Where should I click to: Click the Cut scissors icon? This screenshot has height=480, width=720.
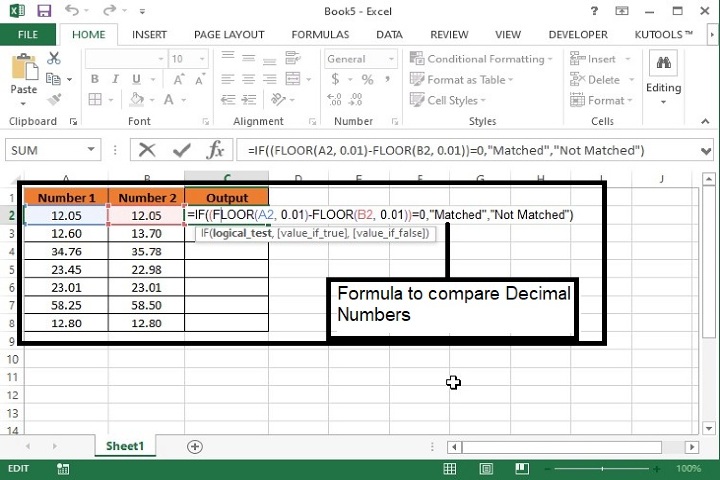54,58
